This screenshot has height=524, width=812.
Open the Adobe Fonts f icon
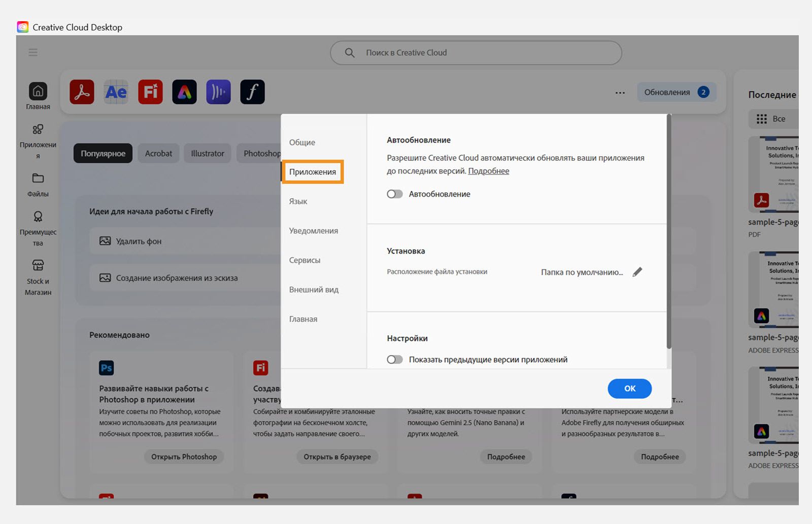(x=252, y=92)
